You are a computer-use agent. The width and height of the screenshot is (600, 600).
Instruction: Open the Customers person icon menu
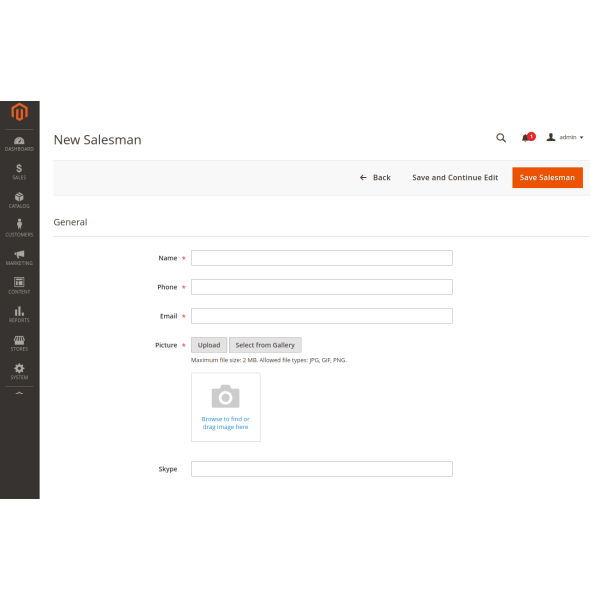click(19, 228)
